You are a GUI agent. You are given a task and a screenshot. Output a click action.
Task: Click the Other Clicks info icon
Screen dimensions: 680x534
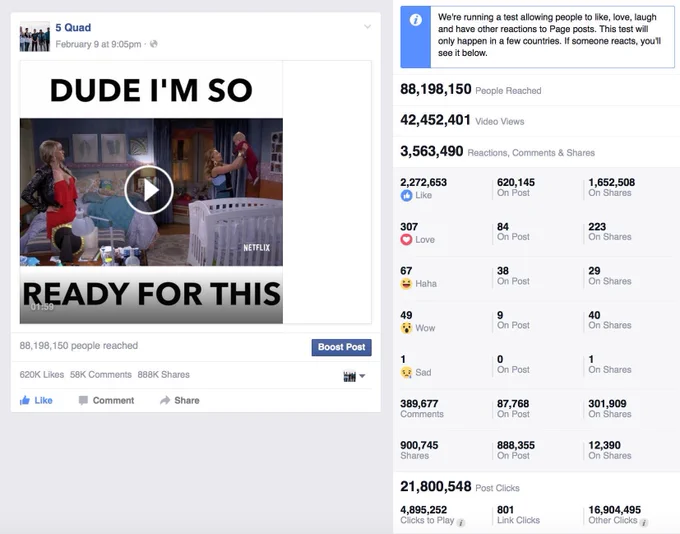pos(644,523)
